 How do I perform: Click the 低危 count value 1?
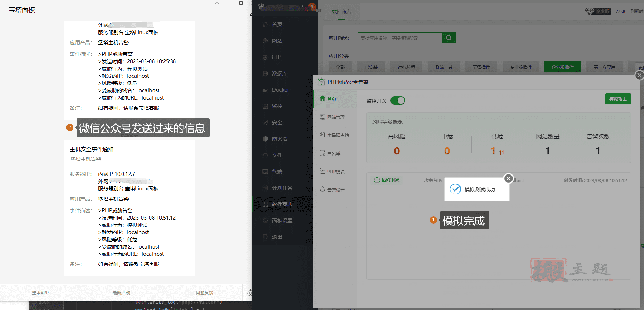(493, 151)
